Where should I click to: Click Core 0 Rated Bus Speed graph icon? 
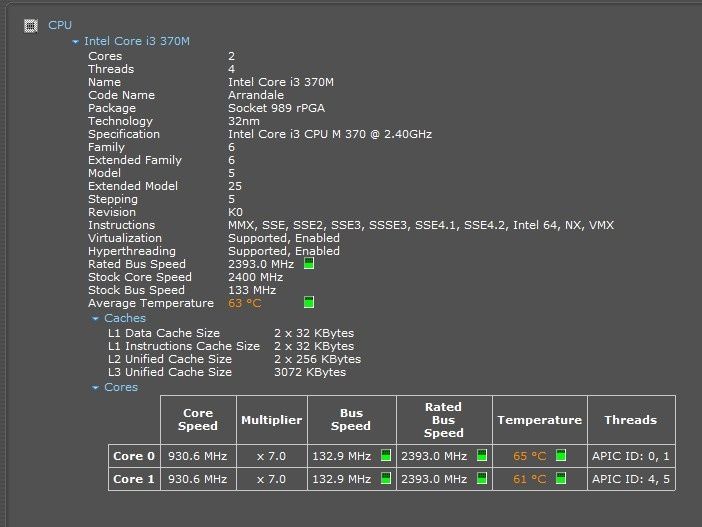pos(482,455)
